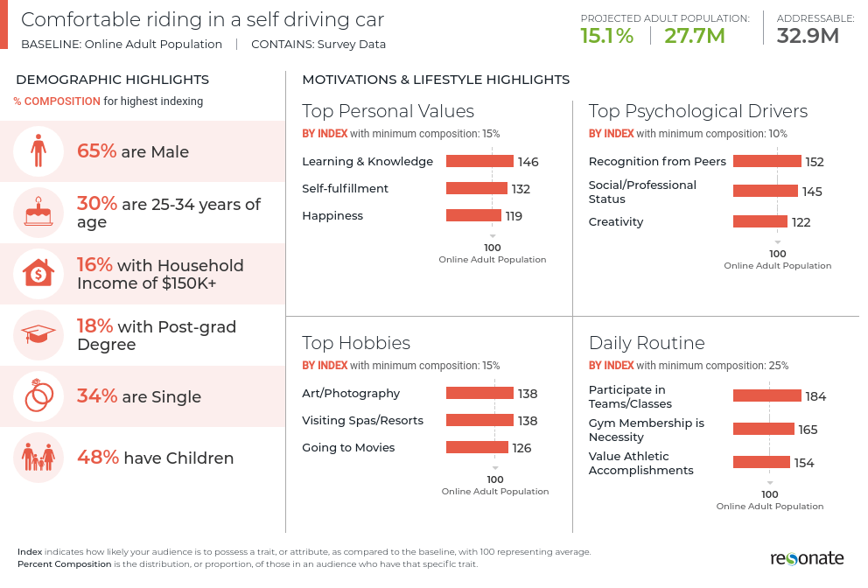Screen dimensions: 868x588
Task: Click the wedding rings single icon
Action: pos(38,396)
